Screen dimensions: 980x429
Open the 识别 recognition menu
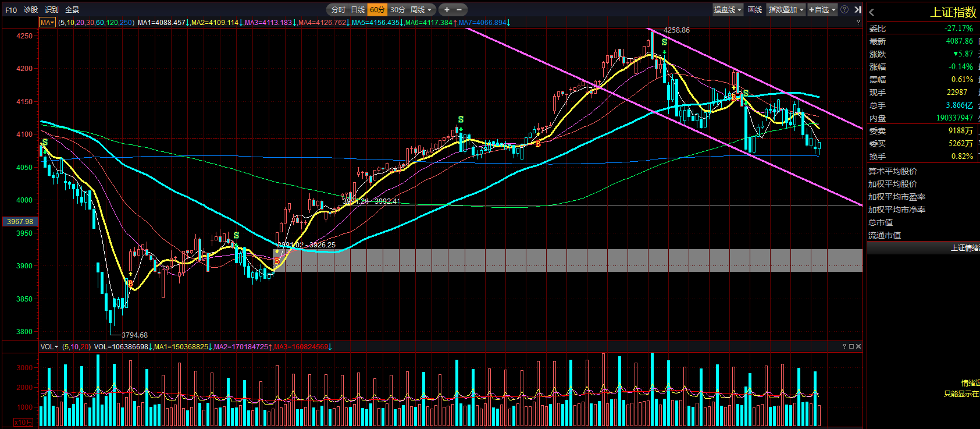pyautogui.click(x=52, y=10)
